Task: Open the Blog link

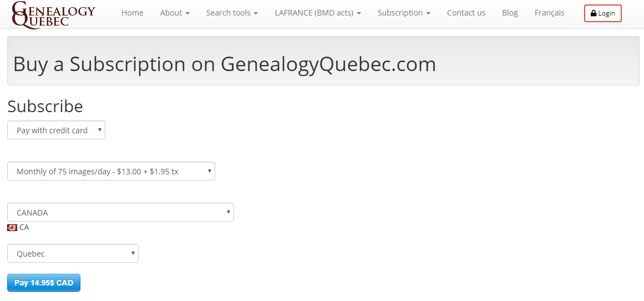Action: click(510, 13)
